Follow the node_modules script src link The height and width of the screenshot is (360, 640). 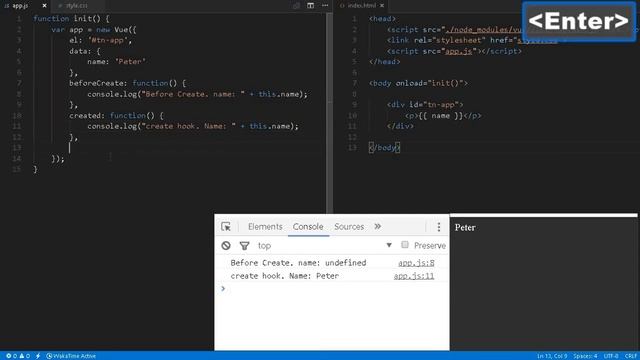pyautogui.click(x=484, y=30)
